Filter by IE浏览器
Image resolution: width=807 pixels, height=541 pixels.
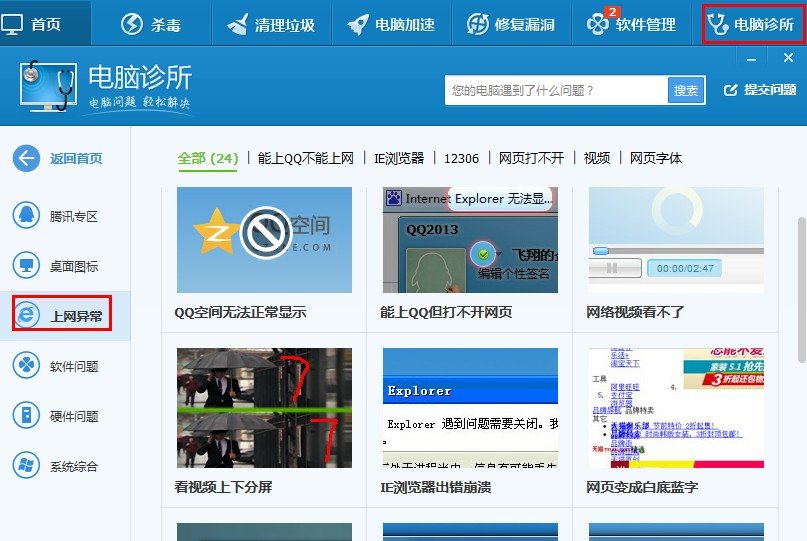[399, 158]
